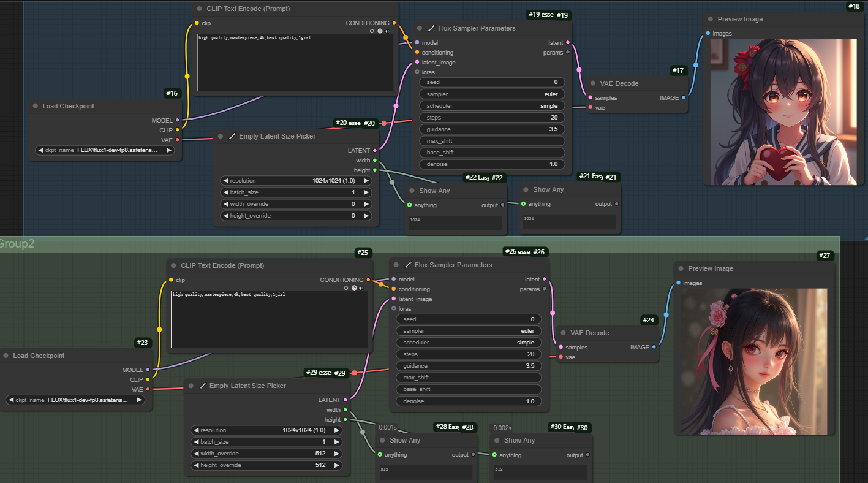Image resolution: width=868 pixels, height=483 pixels.
Task: Click the guidance 3.5 field in top Flux Sampler
Action: (x=492, y=129)
